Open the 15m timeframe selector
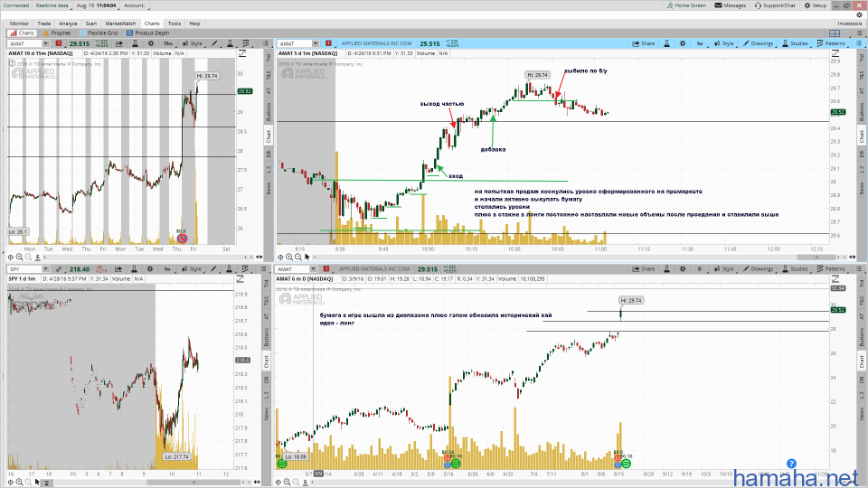This screenshot has width=868, height=488. pyautogui.click(x=168, y=43)
